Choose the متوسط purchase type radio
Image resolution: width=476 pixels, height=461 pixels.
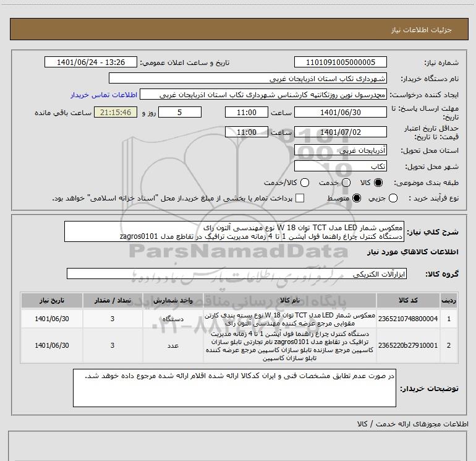(357, 198)
